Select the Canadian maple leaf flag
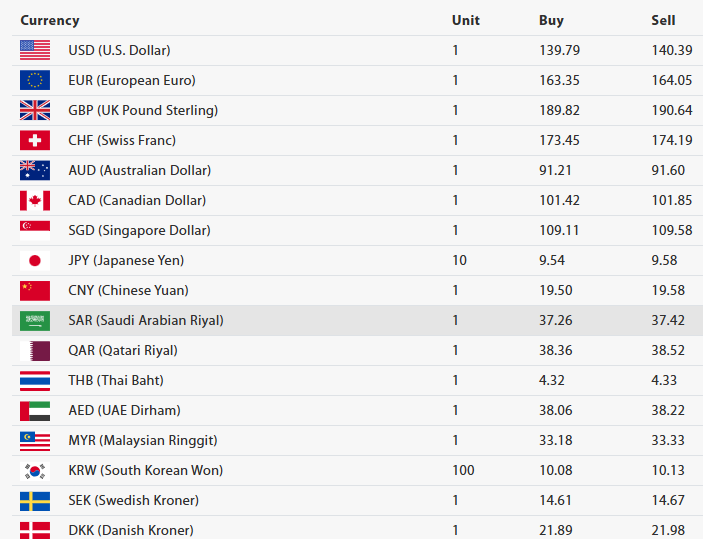Viewport: 703px width, 539px height. 35,200
